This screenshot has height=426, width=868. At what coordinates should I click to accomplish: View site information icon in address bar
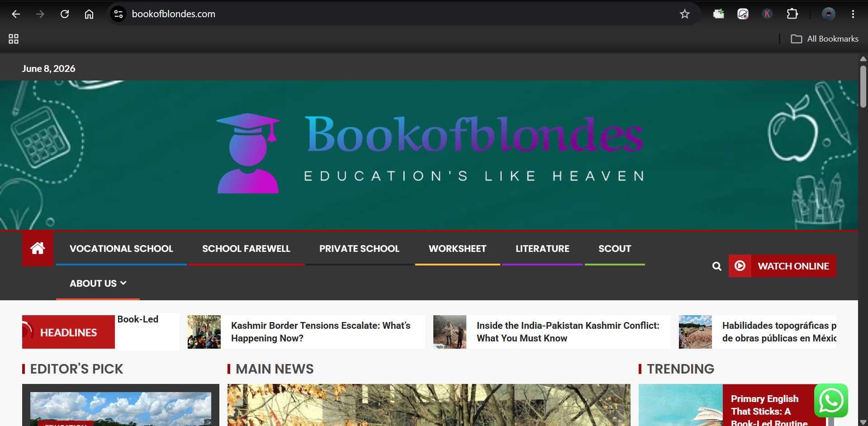pos(119,14)
